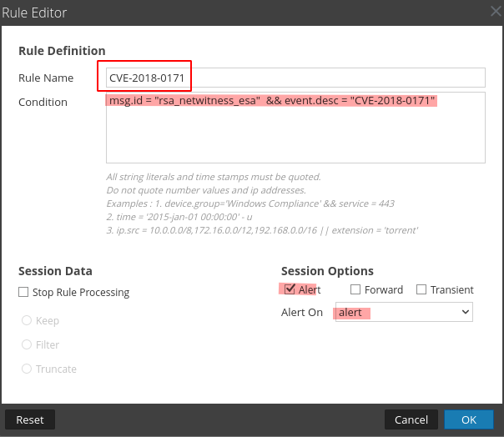Image resolution: width=504 pixels, height=437 pixels.
Task: Select the Keep radio button
Action: point(27,320)
